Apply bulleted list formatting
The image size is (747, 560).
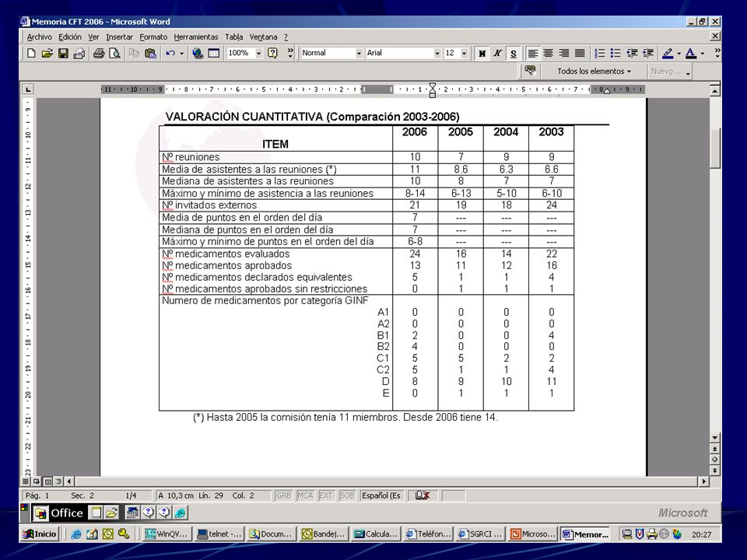tap(615, 54)
